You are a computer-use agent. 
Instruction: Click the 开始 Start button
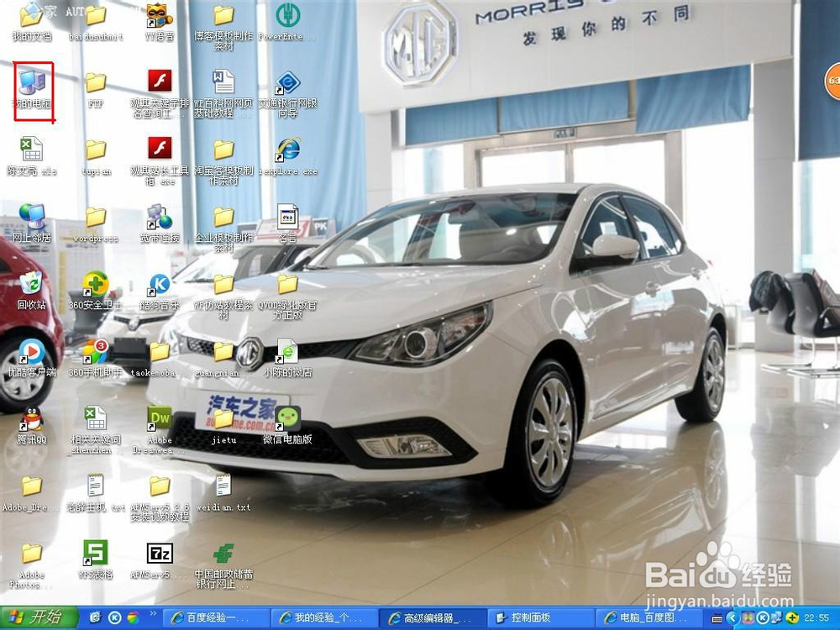39,617
